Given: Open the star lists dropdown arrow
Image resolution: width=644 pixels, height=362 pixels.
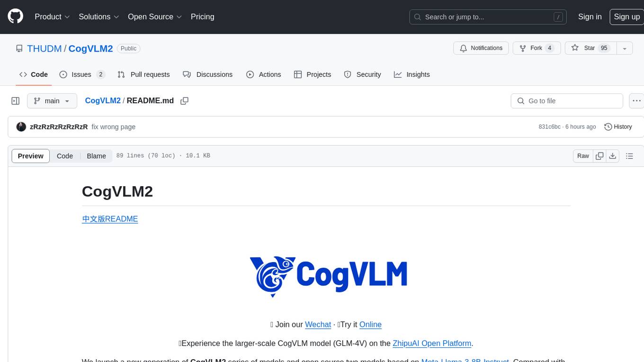Looking at the screenshot, I should point(625,48).
